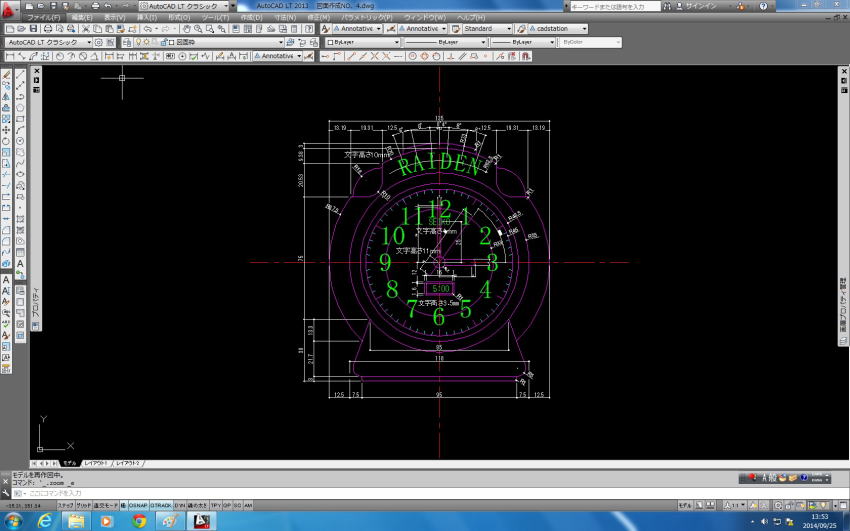Expand the layer list dropdown

pyautogui.click(x=209, y=42)
